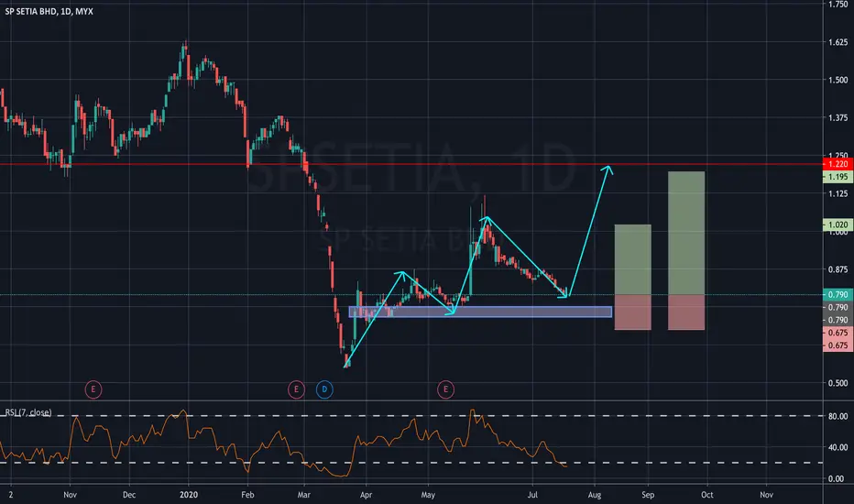Screen dimensions: 854x504
Task: Click the 80.00 RSI scale label
Action: pos(838,416)
